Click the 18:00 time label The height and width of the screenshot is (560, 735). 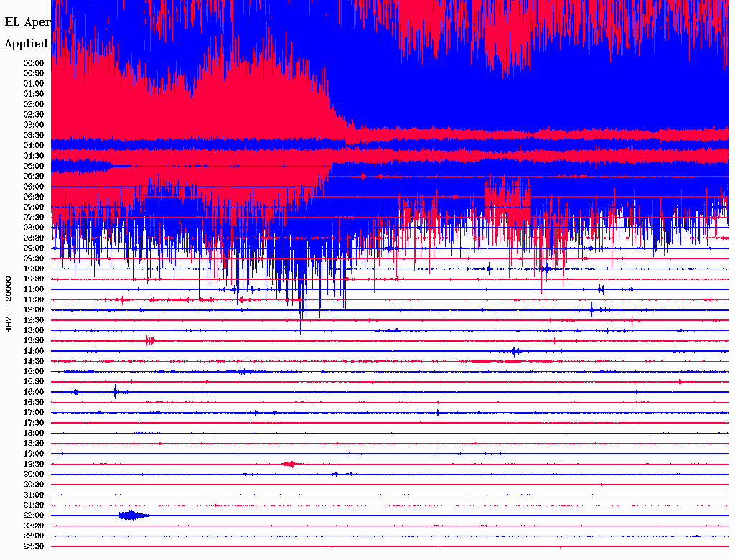(34, 434)
